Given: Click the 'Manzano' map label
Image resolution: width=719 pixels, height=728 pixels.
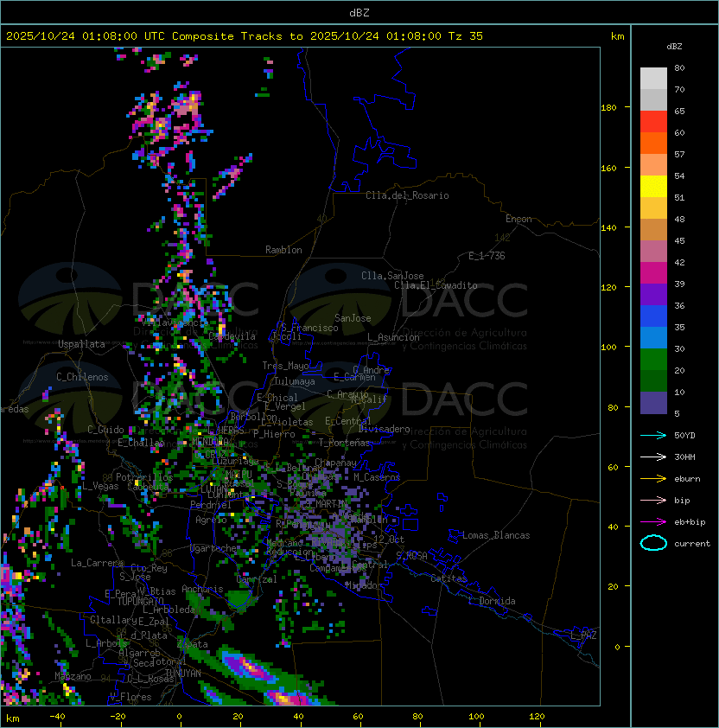Looking at the screenshot, I should click(73, 676).
